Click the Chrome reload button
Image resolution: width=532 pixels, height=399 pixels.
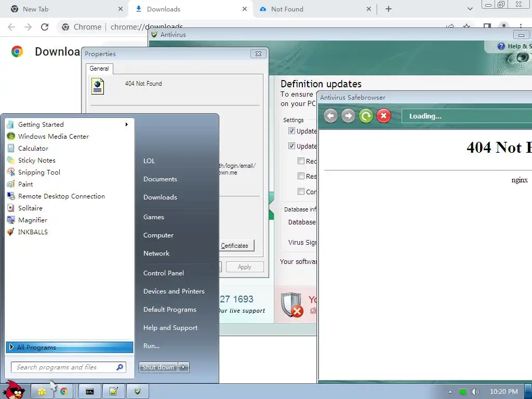(x=45, y=27)
